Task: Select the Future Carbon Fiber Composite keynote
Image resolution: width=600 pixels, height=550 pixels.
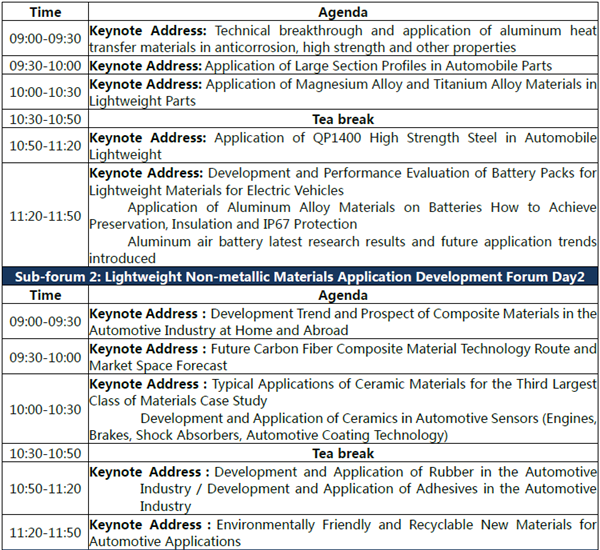Action: coord(342,357)
